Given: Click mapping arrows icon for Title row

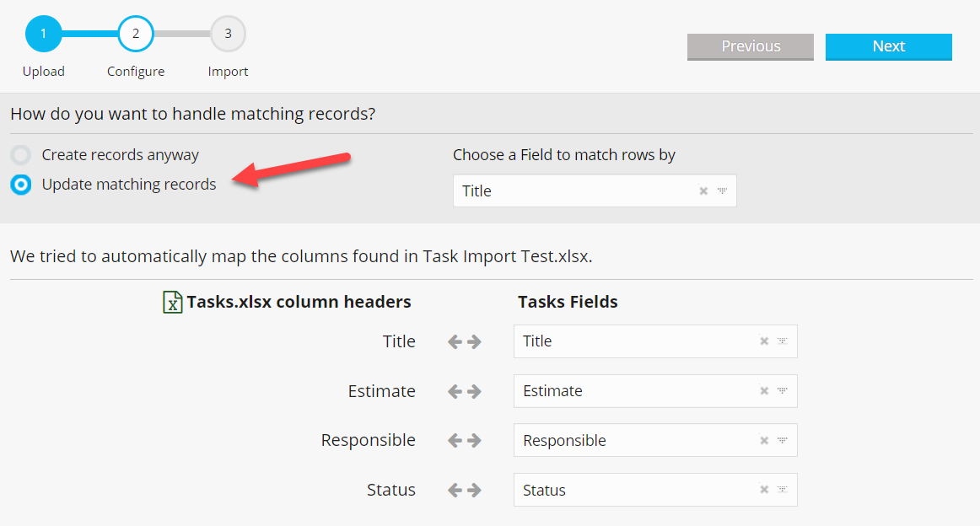Looking at the screenshot, I should (x=464, y=341).
